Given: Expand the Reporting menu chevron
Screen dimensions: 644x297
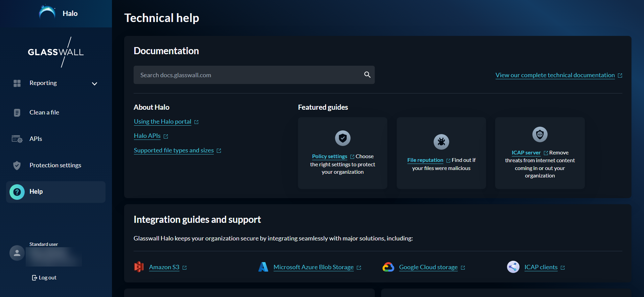Looking at the screenshot, I should click(x=95, y=84).
